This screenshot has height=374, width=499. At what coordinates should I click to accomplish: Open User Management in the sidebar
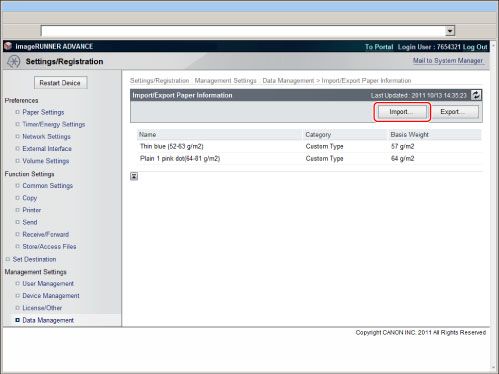point(48,283)
